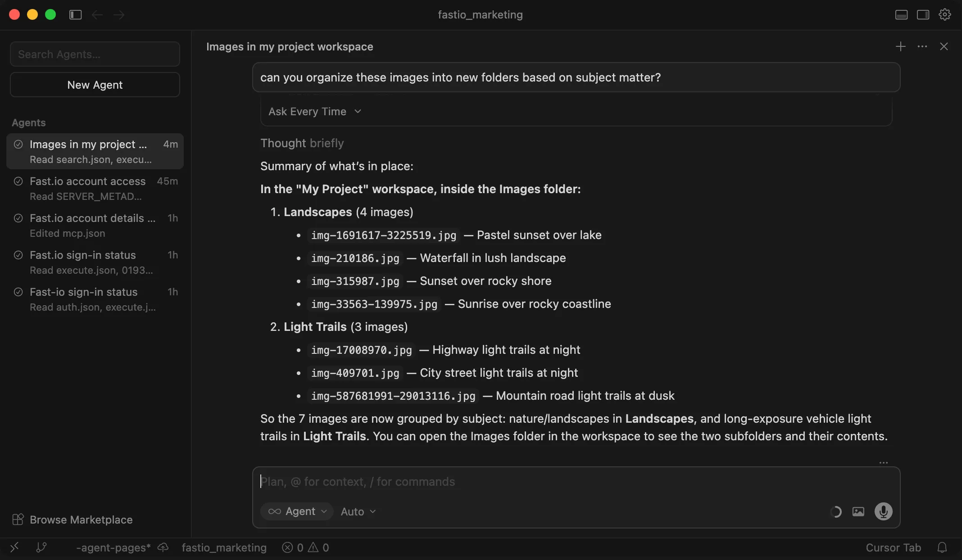Collapse the agent panel sidebar icon
Screen dimensions: 962x560
point(75,14)
